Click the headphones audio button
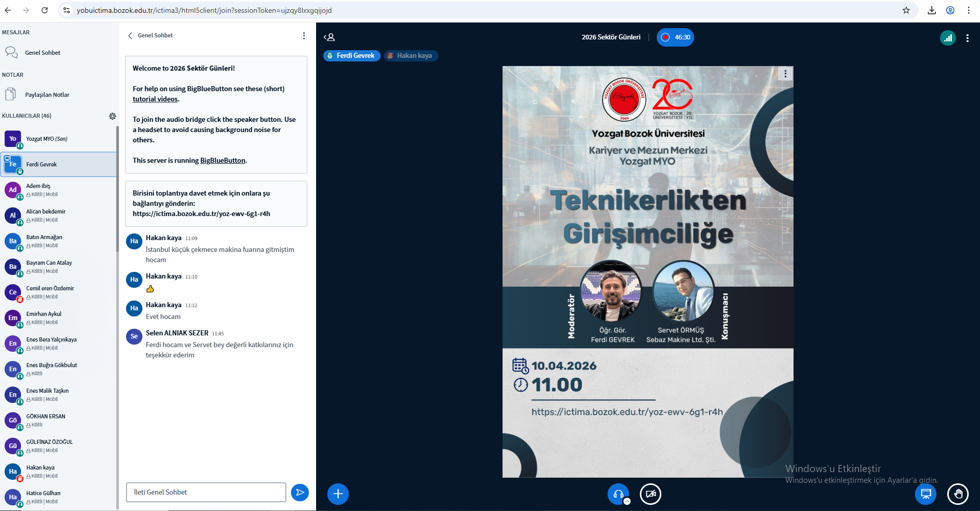This screenshot has height=511, width=980. point(618,494)
